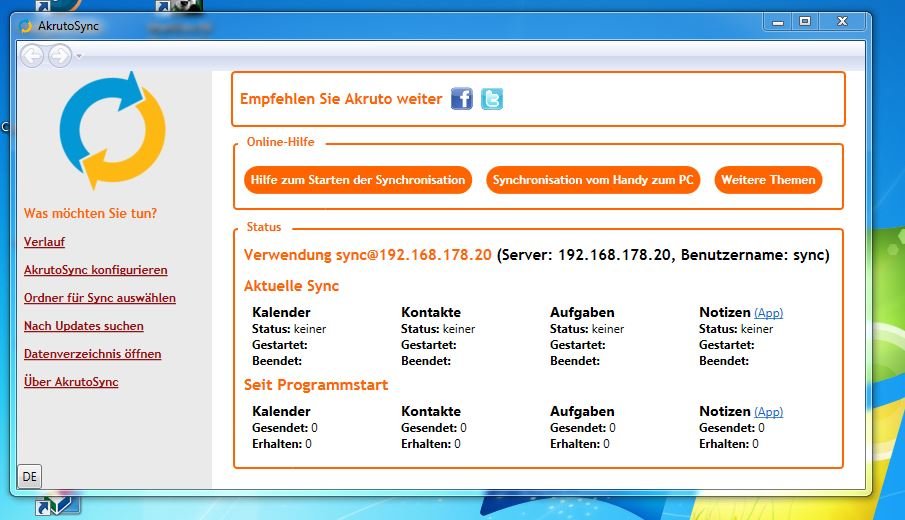
Task: Click Aufgaben under Seit Programmstart
Action: pyautogui.click(x=582, y=411)
